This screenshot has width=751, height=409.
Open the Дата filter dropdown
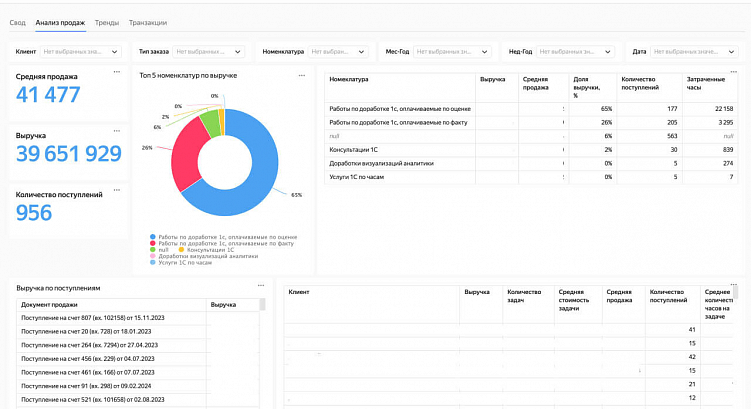tap(694, 52)
